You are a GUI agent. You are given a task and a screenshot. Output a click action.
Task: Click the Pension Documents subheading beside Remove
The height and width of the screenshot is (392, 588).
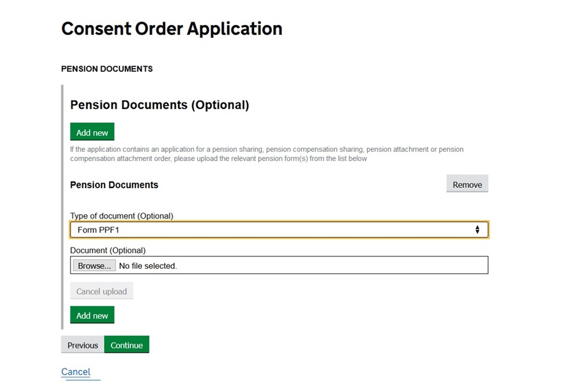point(114,184)
